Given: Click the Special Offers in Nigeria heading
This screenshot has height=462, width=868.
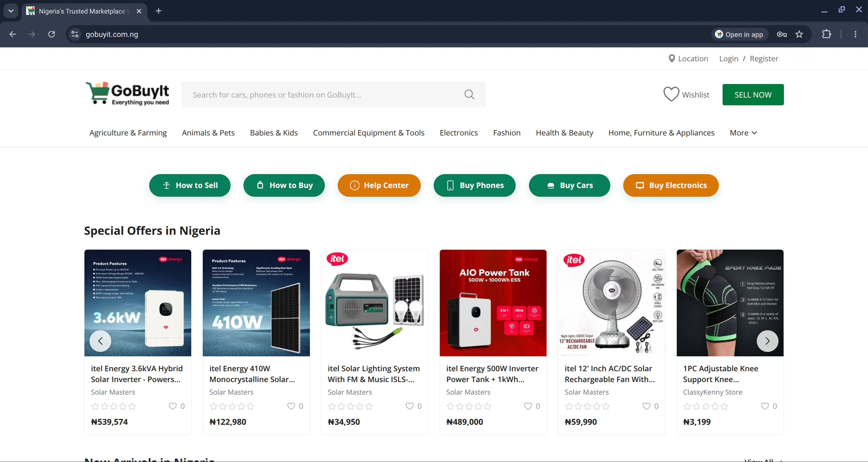Looking at the screenshot, I should tap(152, 231).
